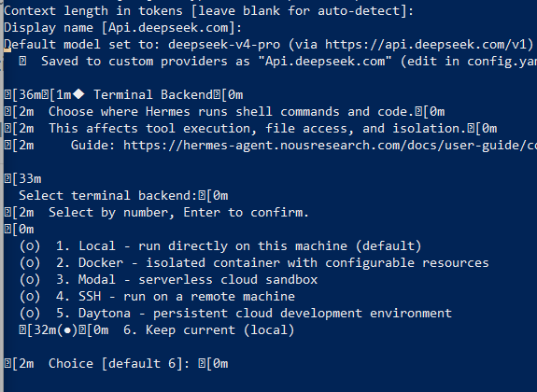Click the checkmark glyph before Saved
The height and width of the screenshot is (392, 537).
[x=22, y=62]
